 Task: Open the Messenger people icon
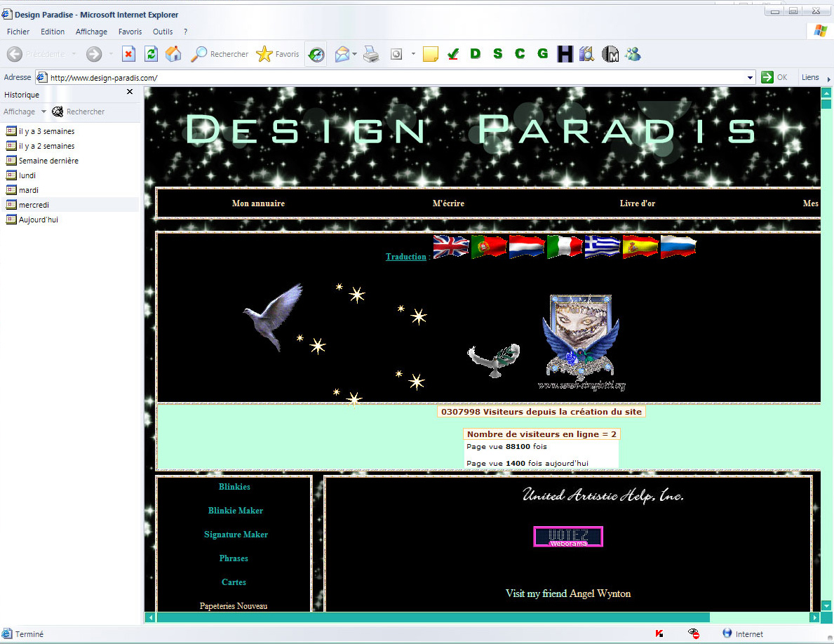[633, 54]
